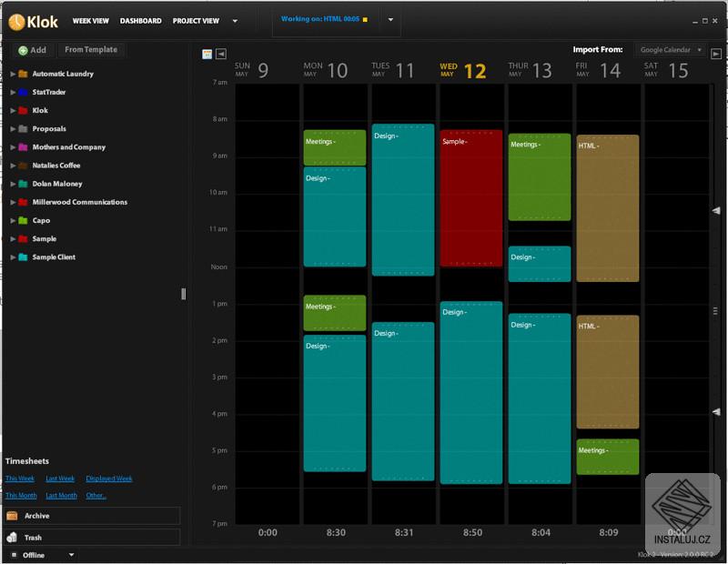The height and width of the screenshot is (564, 728).
Task: Click the From Template button
Action: [91, 50]
